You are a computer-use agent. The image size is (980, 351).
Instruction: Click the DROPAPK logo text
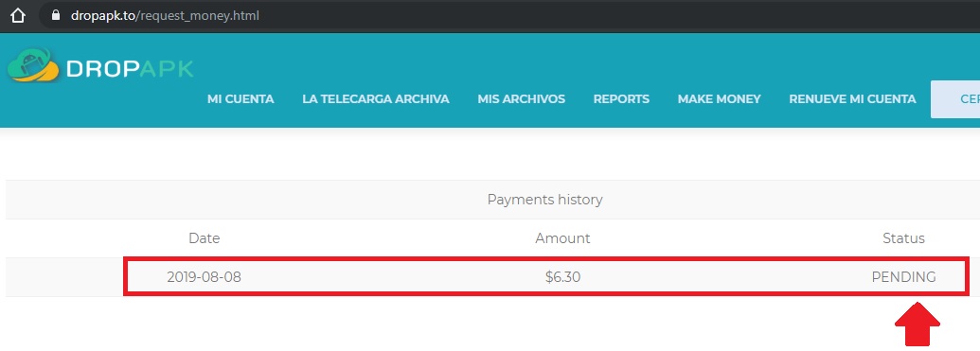tap(130, 69)
